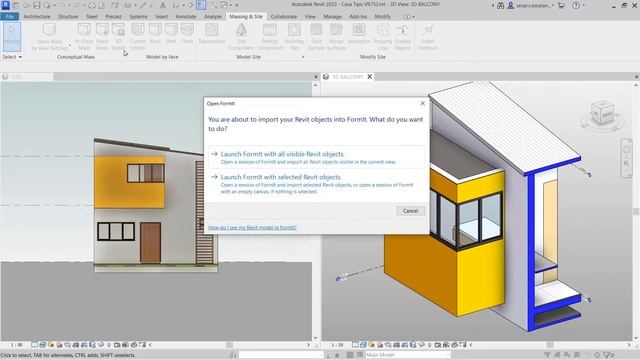Screen dimensions: 640x360
Task: Switch to the Structure ribbon tab
Action: click(68, 16)
